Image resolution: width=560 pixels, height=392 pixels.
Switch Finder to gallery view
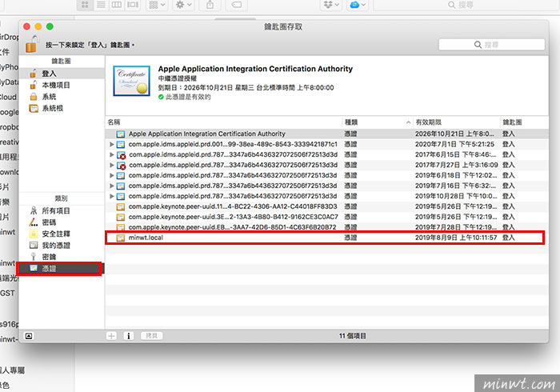click(133, 5)
